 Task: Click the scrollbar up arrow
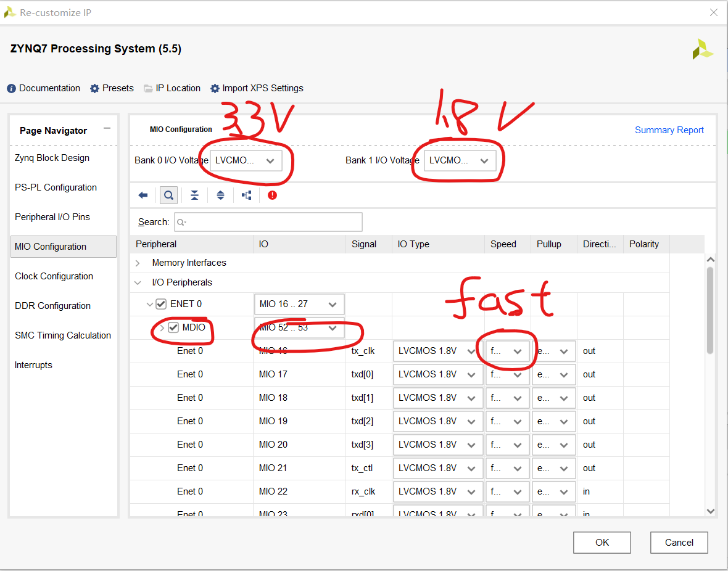click(710, 260)
